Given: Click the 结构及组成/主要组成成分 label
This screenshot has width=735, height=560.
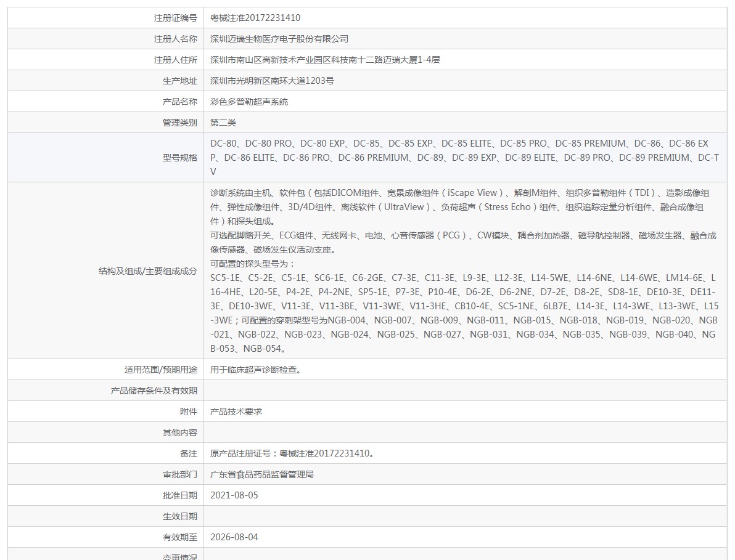Looking at the screenshot, I should pos(147,271).
